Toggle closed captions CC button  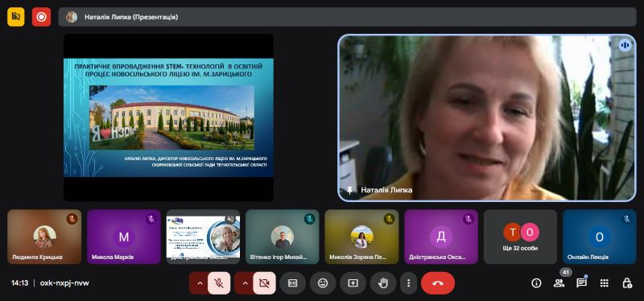pyautogui.click(x=292, y=283)
